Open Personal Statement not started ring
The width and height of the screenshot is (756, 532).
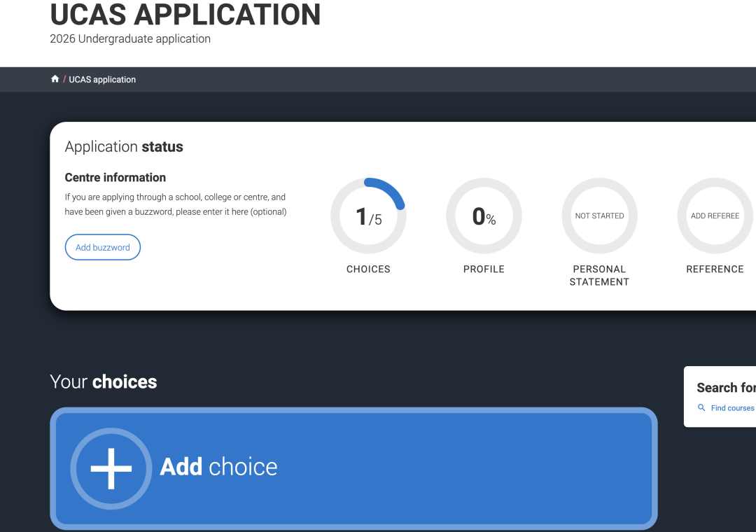pos(600,216)
